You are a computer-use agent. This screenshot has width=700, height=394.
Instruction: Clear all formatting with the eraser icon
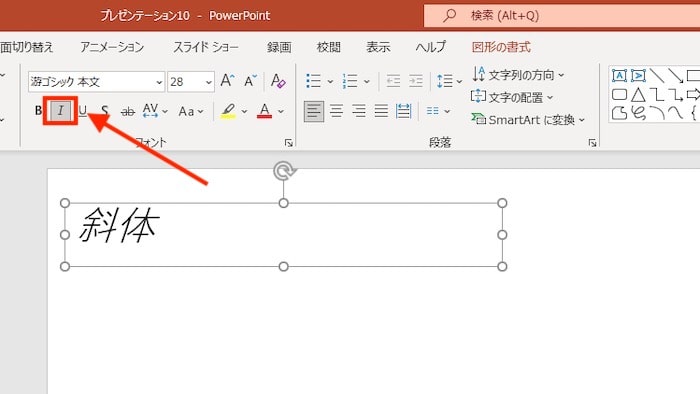point(278,81)
